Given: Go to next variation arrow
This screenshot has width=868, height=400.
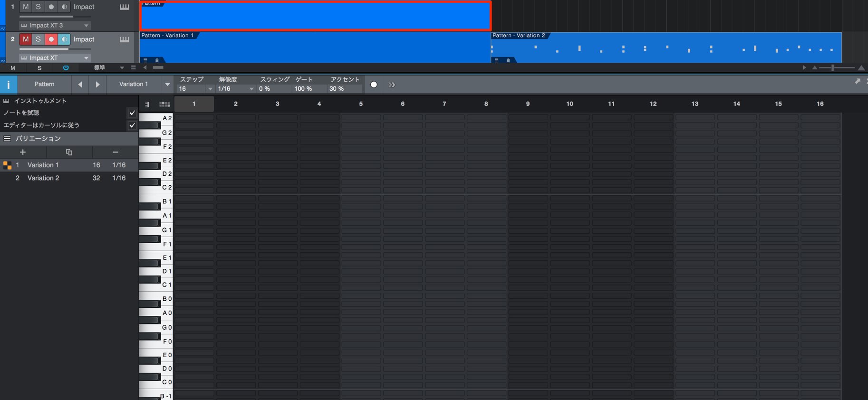Looking at the screenshot, I should [x=97, y=85].
